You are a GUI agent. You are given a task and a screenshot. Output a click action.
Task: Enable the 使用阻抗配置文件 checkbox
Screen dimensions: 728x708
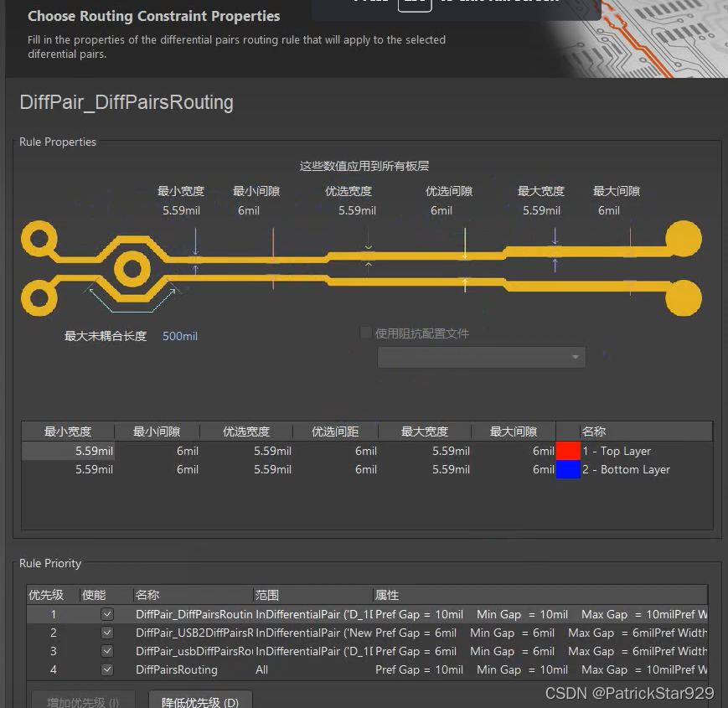pyautogui.click(x=366, y=333)
